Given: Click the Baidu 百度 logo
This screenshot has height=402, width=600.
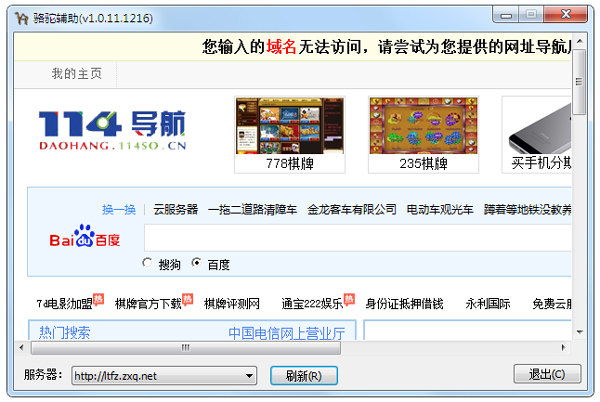Looking at the screenshot, I should (85, 236).
